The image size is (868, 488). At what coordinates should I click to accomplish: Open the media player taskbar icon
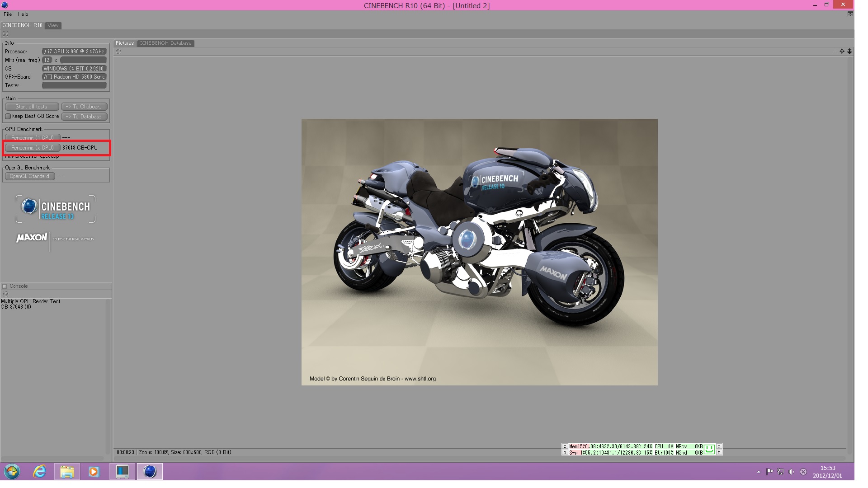pos(94,471)
